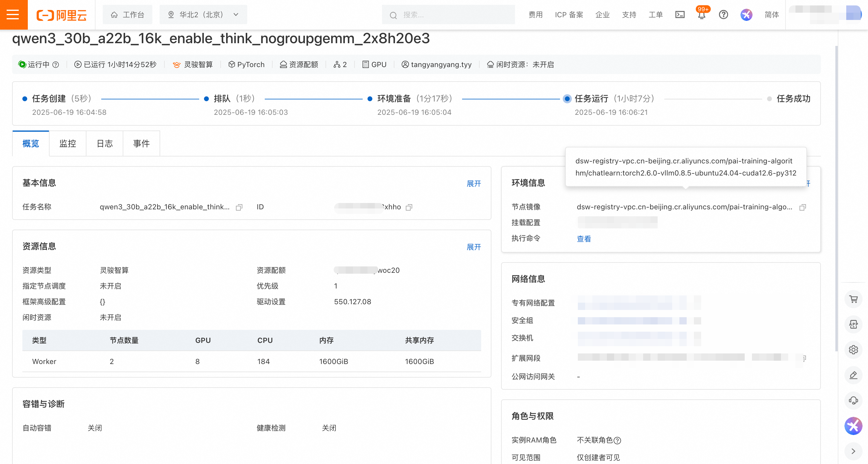This screenshot has width=868, height=464.
Task: Open customer support headset icon
Action: coord(853,400)
